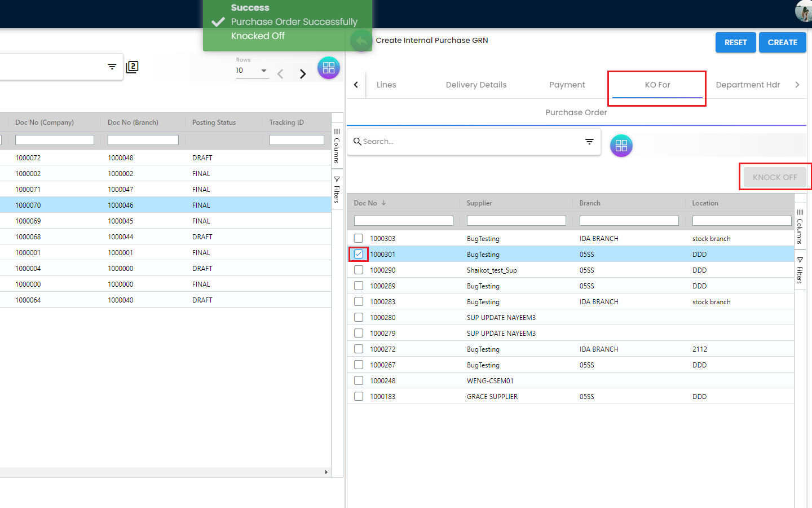Click the RESET button
This screenshot has width=812, height=508.
735,42
